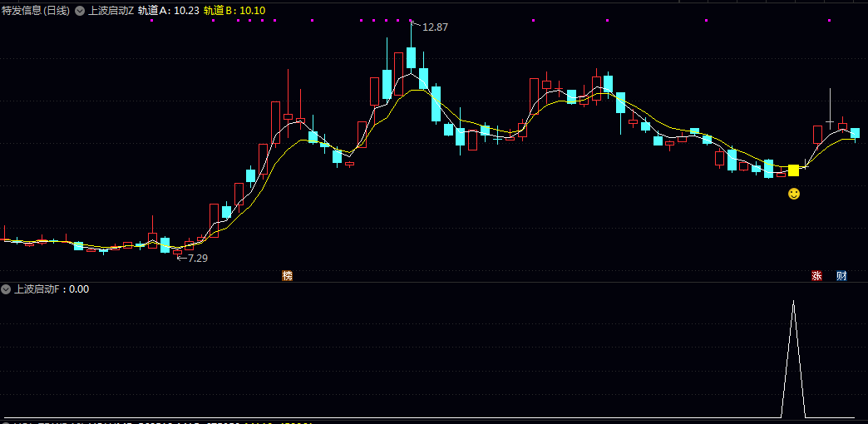Image resolution: width=868 pixels, height=424 pixels.
Task: Click the yellow smiley face signal icon
Action: pos(794,194)
